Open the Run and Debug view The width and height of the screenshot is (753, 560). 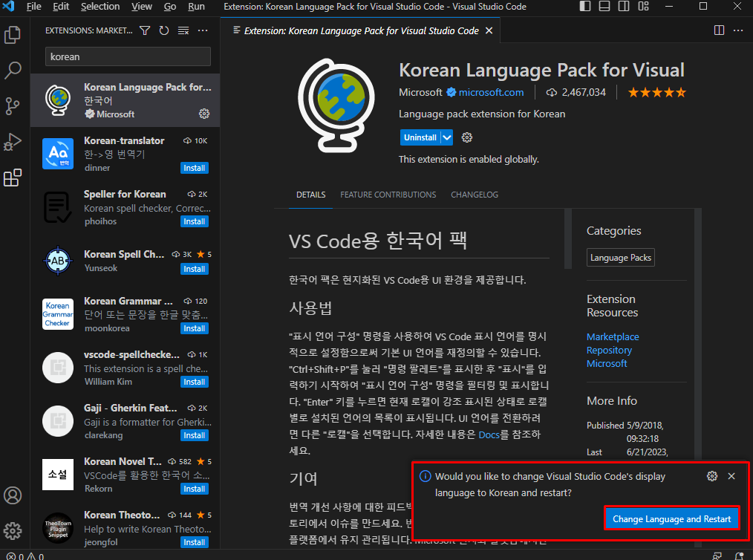[13, 142]
